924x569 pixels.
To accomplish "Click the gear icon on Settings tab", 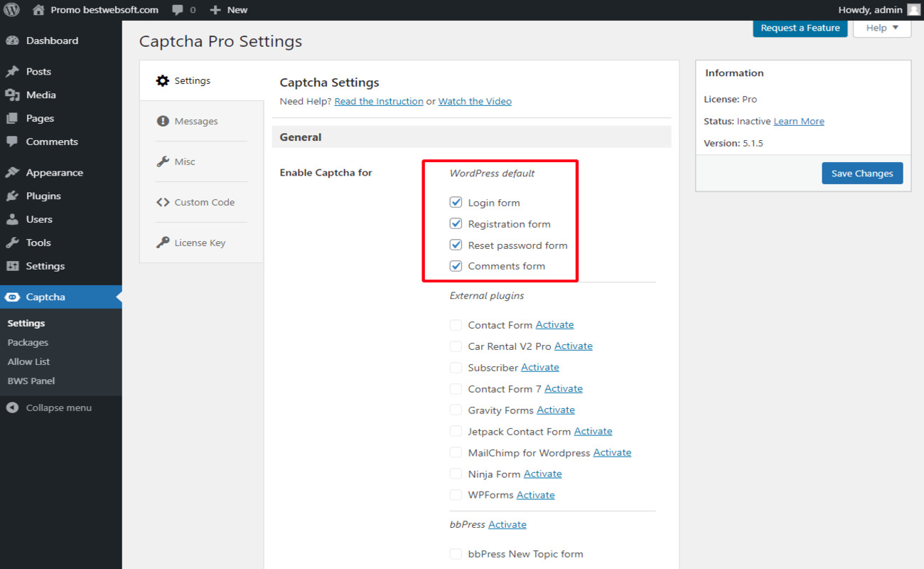I will [163, 80].
